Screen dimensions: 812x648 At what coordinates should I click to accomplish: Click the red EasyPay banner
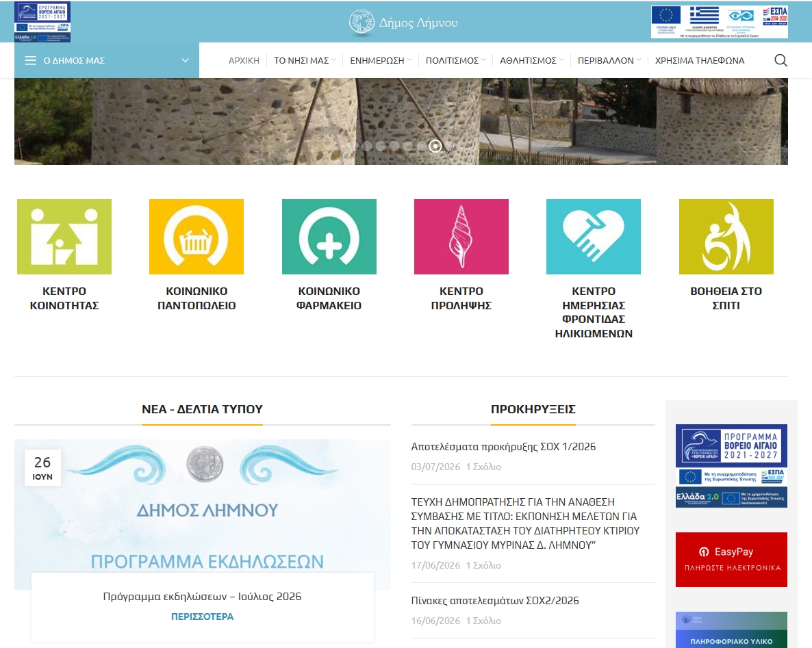731,560
